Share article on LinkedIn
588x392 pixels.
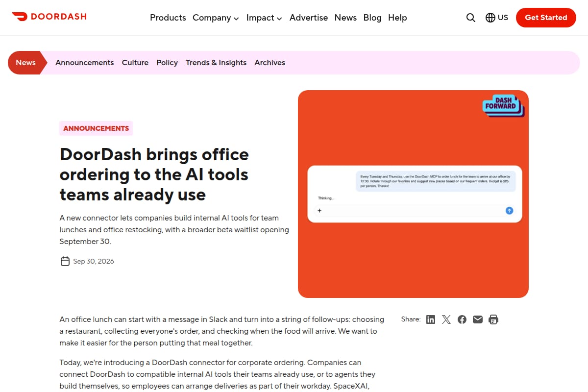(431, 319)
